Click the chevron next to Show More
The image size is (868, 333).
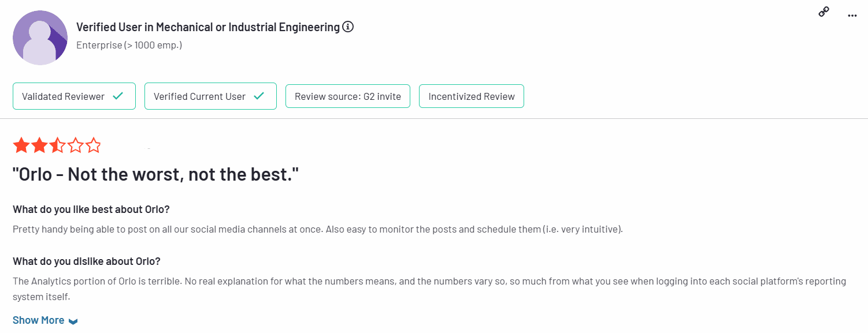click(72, 320)
